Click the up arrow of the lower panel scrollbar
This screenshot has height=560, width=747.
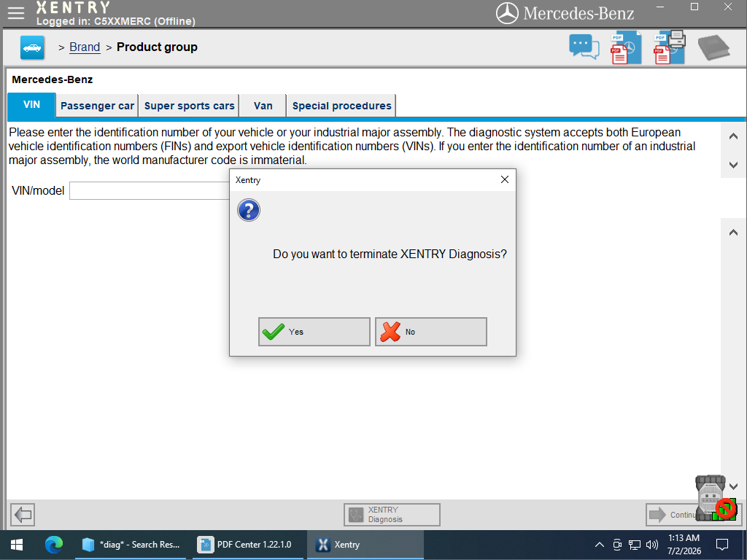pyautogui.click(x=733, y=233)
